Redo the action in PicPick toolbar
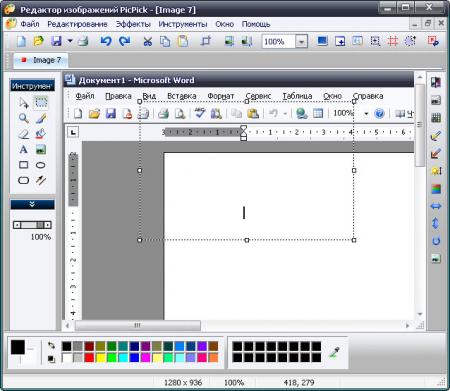 point(125,41)
